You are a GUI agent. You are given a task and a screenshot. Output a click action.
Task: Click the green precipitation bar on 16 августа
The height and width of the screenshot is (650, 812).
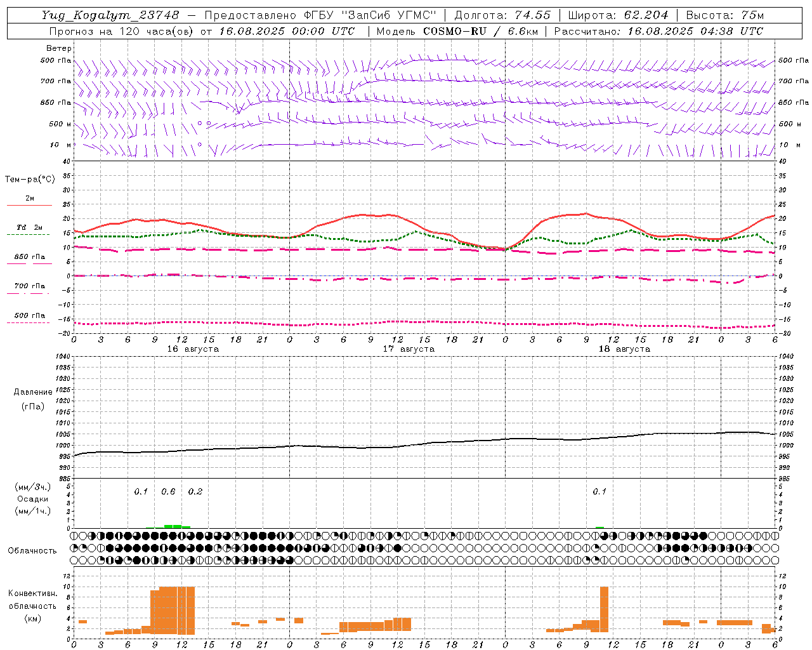173,526
